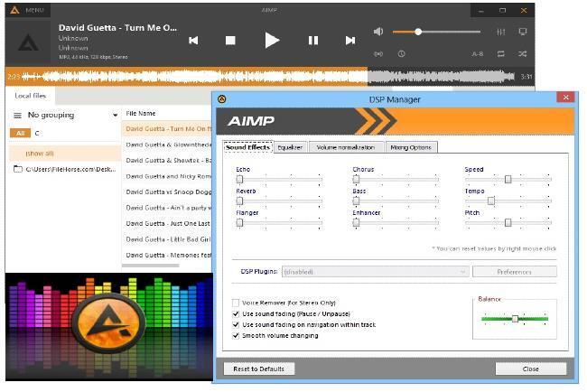Click the Preferences button

click(515, 272)
